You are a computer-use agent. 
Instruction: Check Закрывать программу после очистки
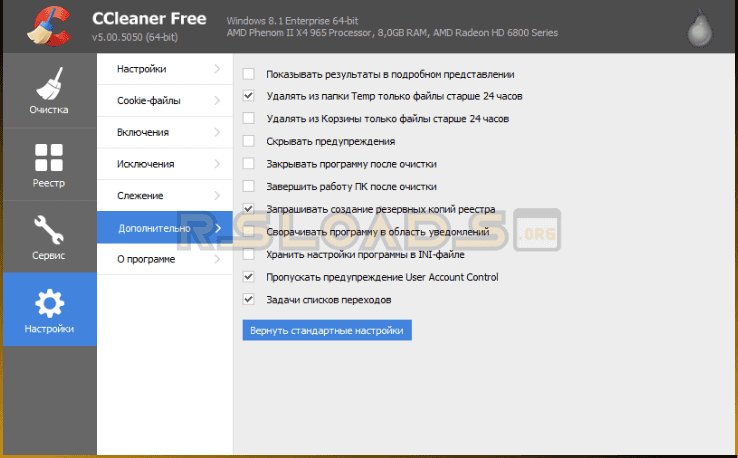tap(249, 164)
